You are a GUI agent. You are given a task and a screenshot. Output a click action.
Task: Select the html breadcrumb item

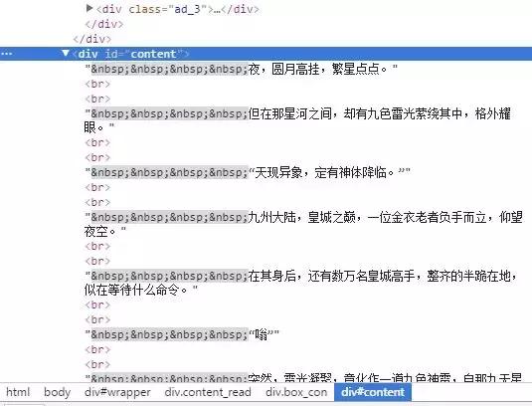(18, 392)
